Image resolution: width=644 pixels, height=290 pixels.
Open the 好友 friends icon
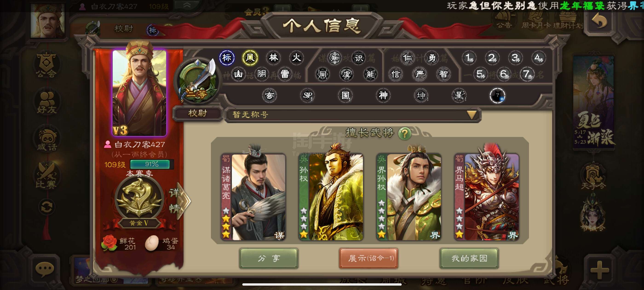(46, 102)
